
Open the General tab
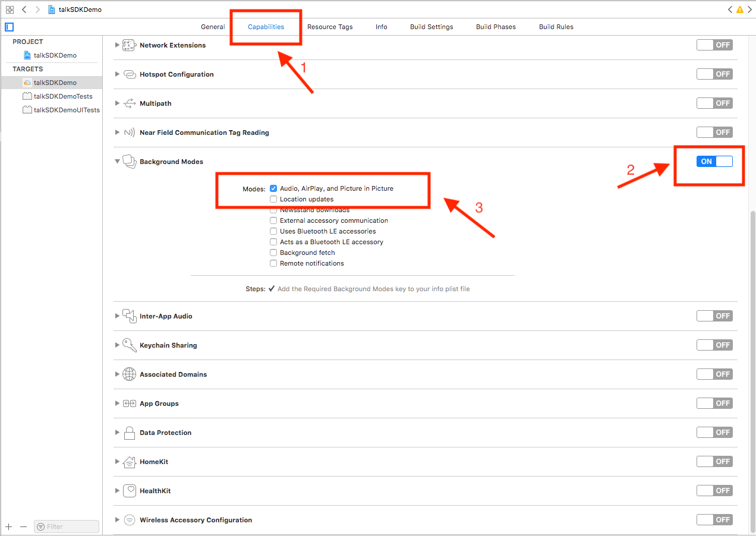pyautogui.click(x=213, y=27)
